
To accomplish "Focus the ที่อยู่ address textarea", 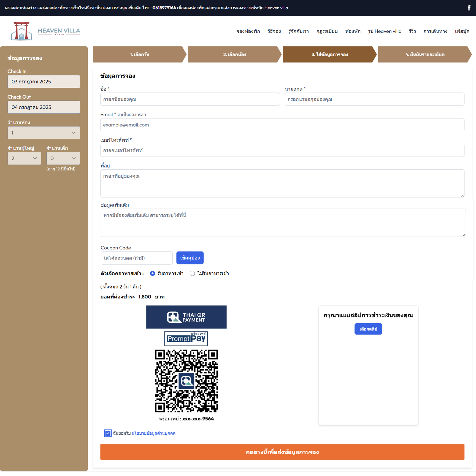I will 282,183.
